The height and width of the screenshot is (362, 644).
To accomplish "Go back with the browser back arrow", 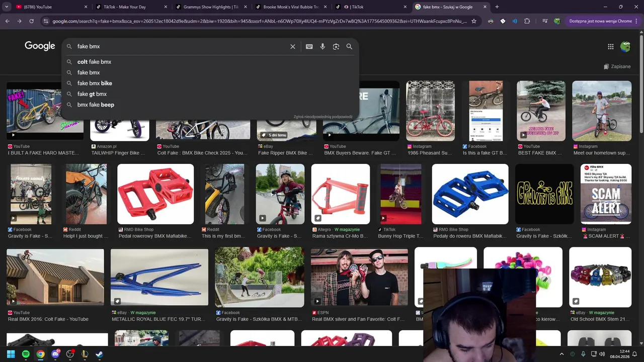I will (7, 21).
